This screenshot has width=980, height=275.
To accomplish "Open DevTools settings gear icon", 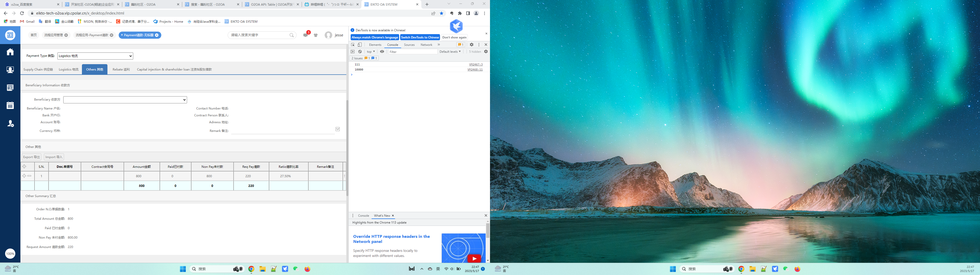I will pos(471,45).
